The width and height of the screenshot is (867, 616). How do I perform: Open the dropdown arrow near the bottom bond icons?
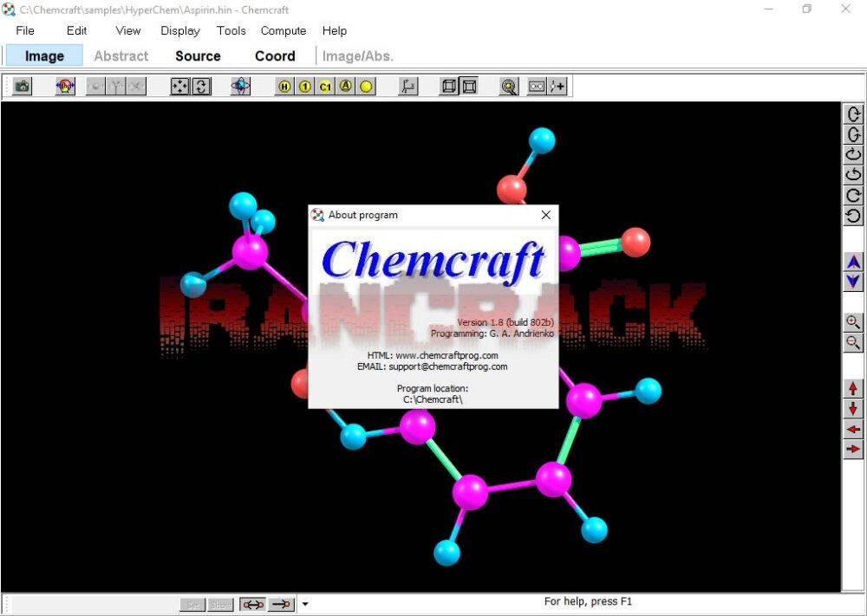(x=305, y=604)
